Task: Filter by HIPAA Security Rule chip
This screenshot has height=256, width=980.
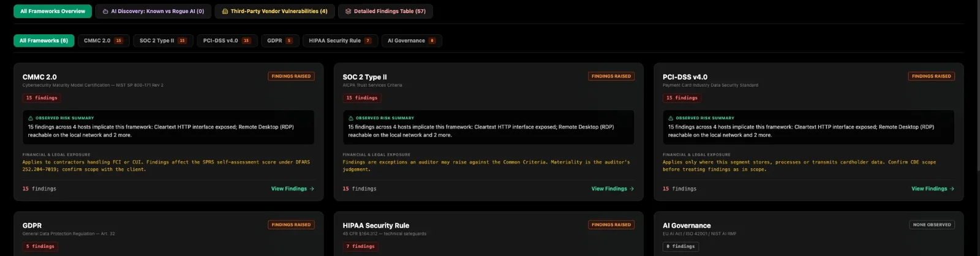Action: pos(340,40)
